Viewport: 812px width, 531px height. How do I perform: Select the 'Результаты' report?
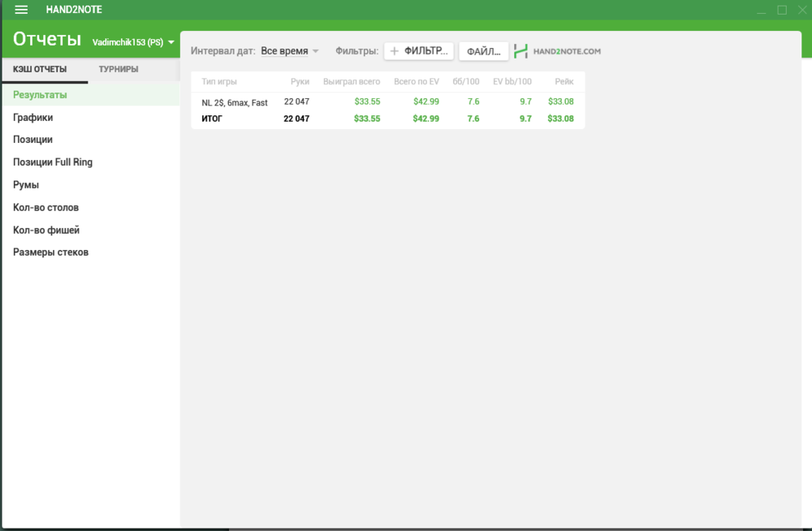tap(40, 95)
